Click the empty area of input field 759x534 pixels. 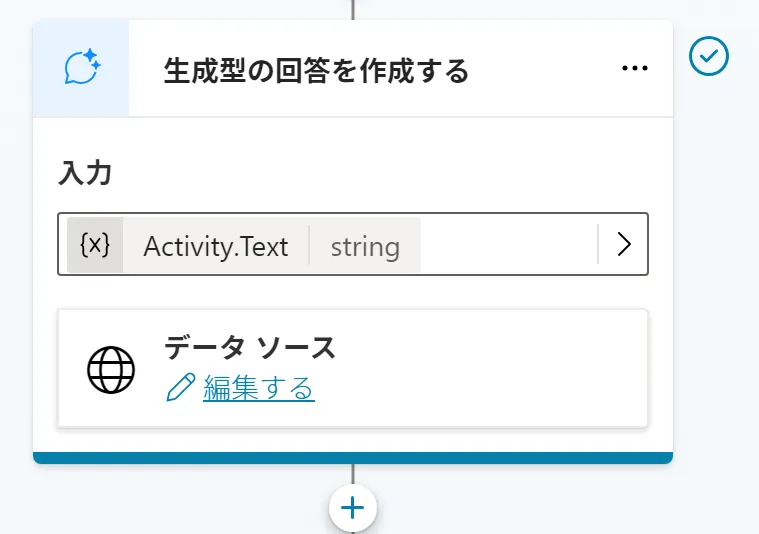[508, 245]
